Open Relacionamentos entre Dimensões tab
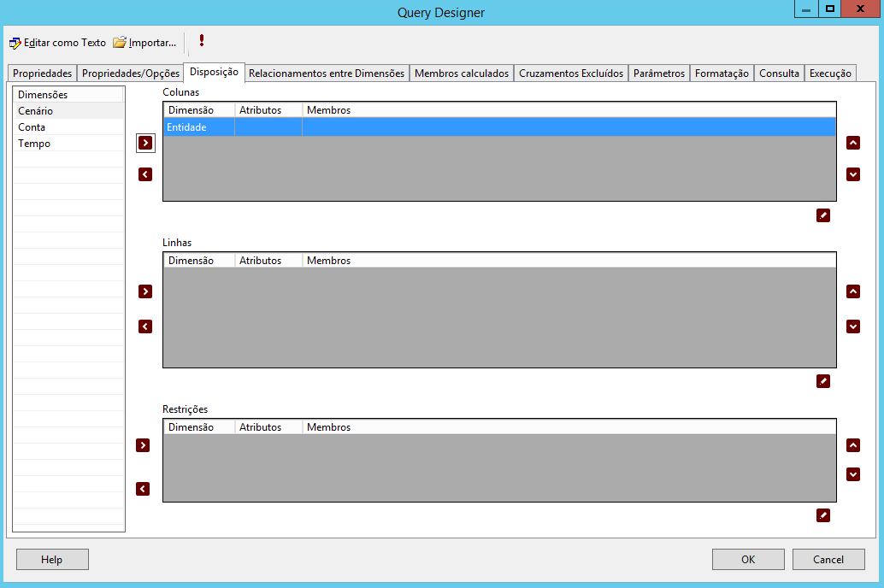 [327, 73]
